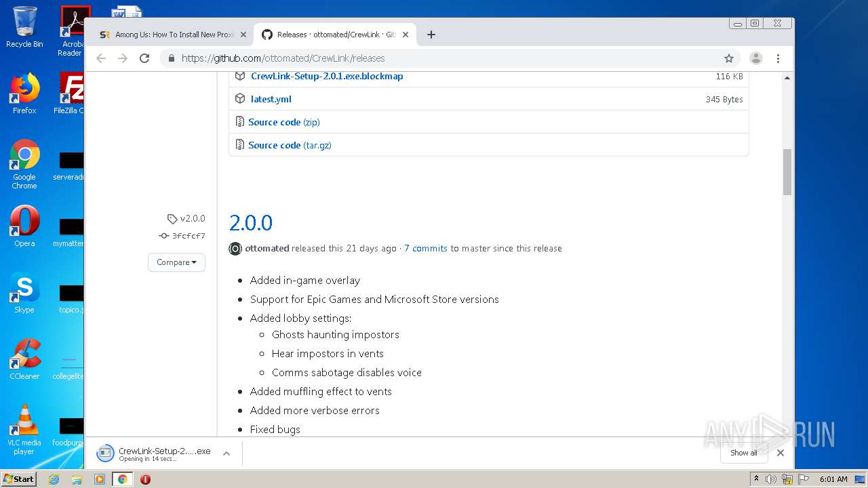Open a new tab with the plus button
This screenshot has height=488, width=868.
pyautogui.click(x=431, y=35)
